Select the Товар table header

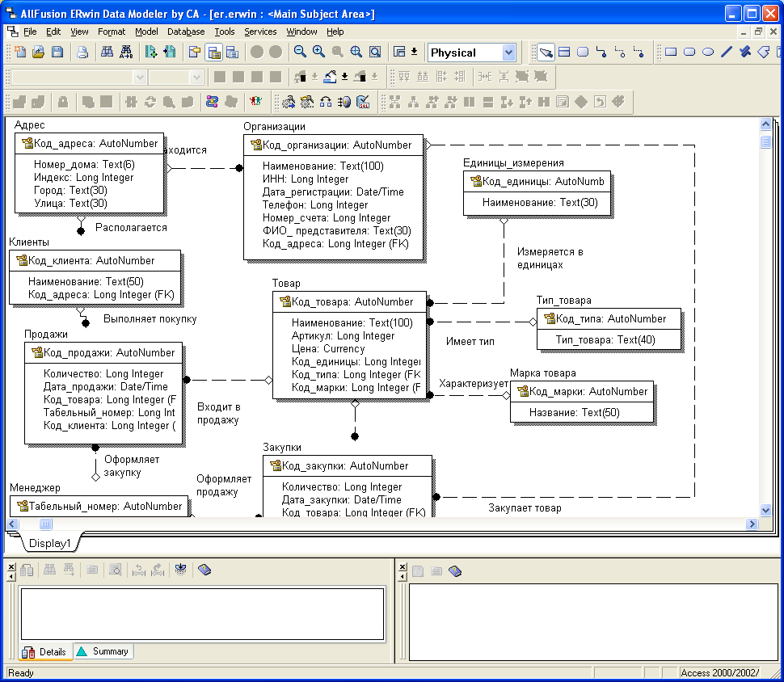tap(286, 283)
